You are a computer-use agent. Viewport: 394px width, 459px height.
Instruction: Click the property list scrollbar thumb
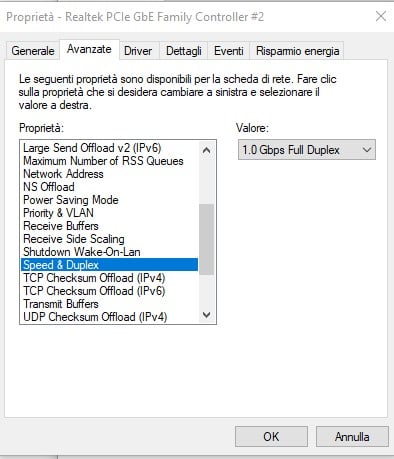(206, 239)
